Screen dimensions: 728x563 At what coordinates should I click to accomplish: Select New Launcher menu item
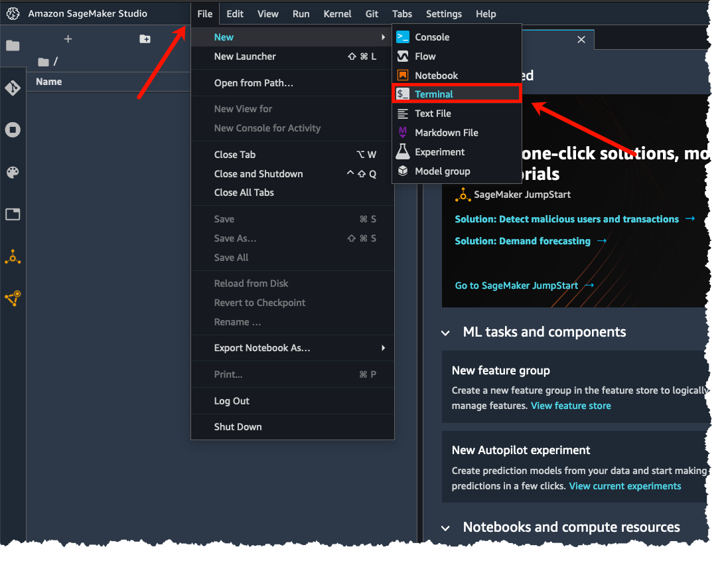[x=293, y=56]
